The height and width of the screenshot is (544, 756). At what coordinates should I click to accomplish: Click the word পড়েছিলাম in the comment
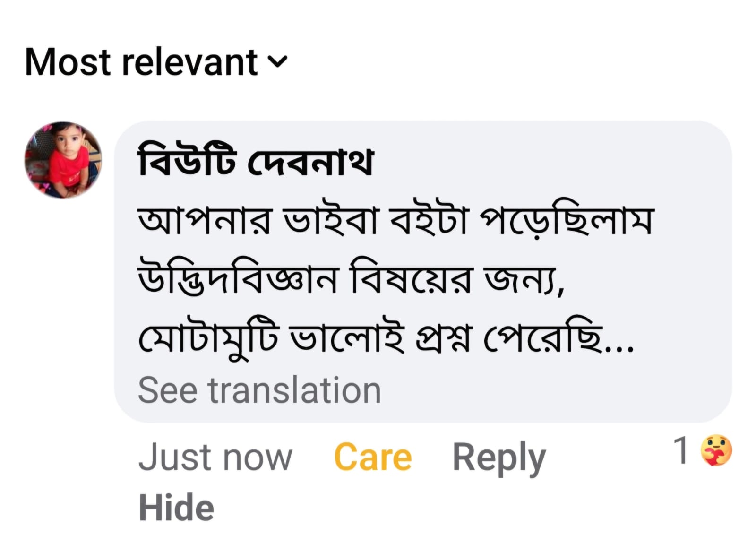coord(566,221)
